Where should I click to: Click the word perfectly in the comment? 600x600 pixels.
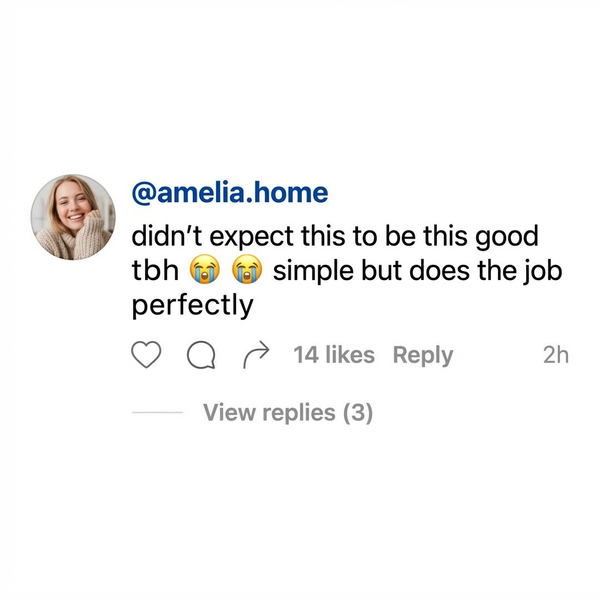[193, 306]
